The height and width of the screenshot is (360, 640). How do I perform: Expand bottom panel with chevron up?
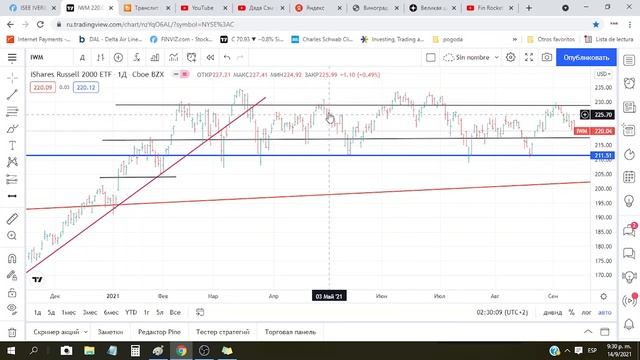[588, 331]
